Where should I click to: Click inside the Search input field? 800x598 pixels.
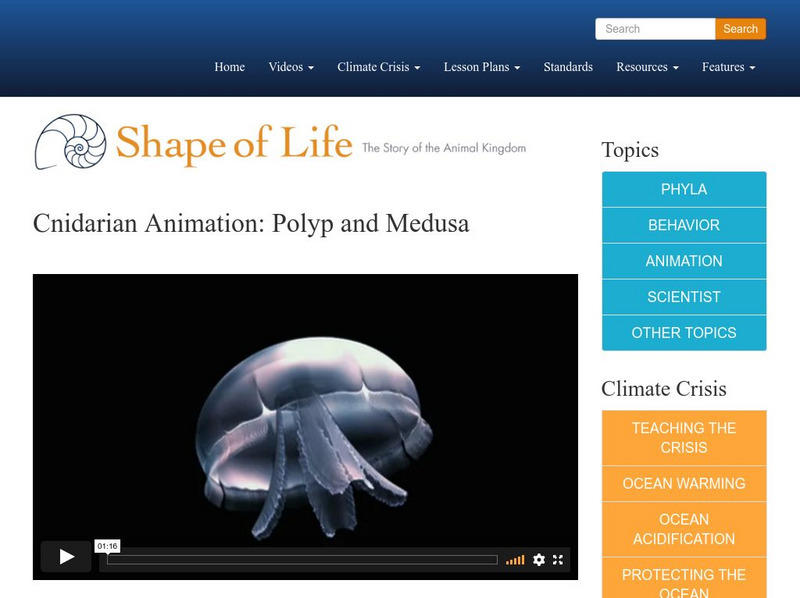click(655, 28)
